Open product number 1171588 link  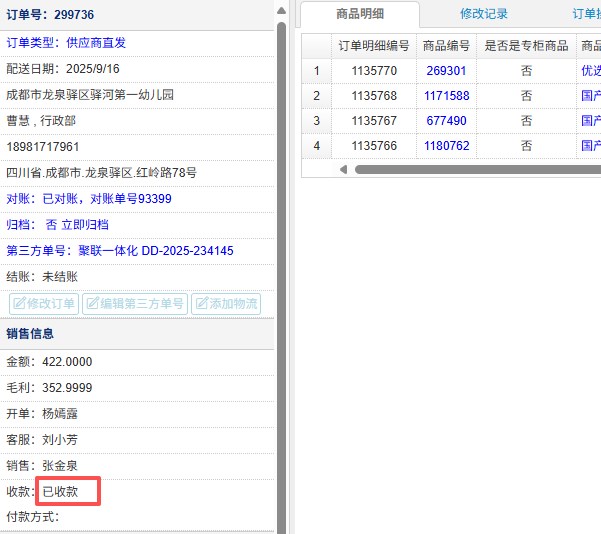coord(446,96)
